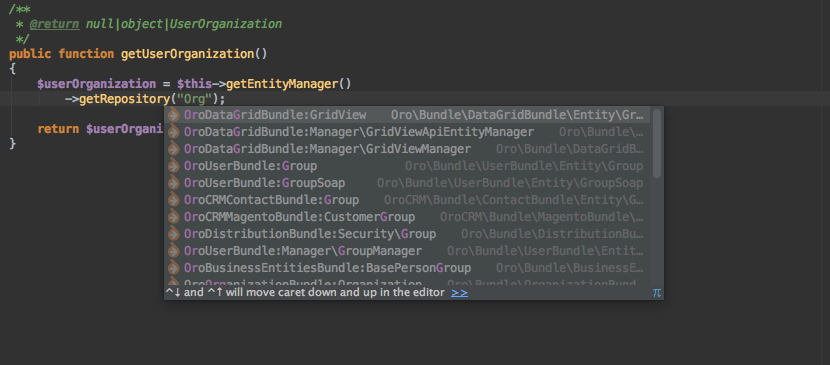Viewport: 830px width, 365px height.
Task: Choose OroDistributionBundle:Security\Group entry
Action: click(407, 234)
